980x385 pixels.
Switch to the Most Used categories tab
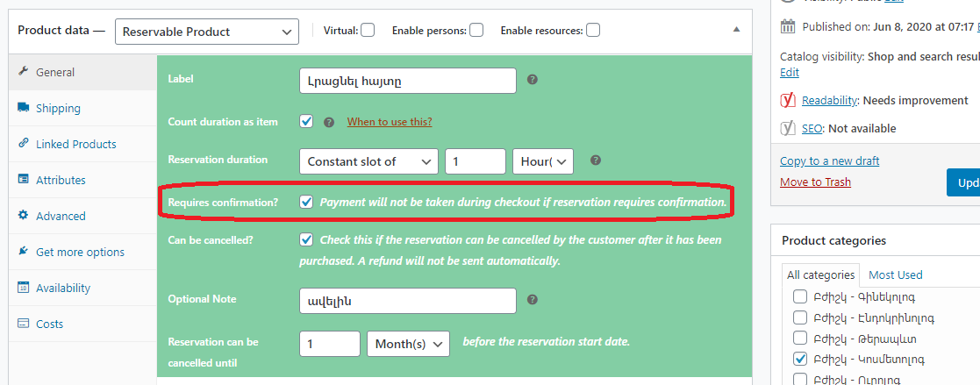point(895,274)
